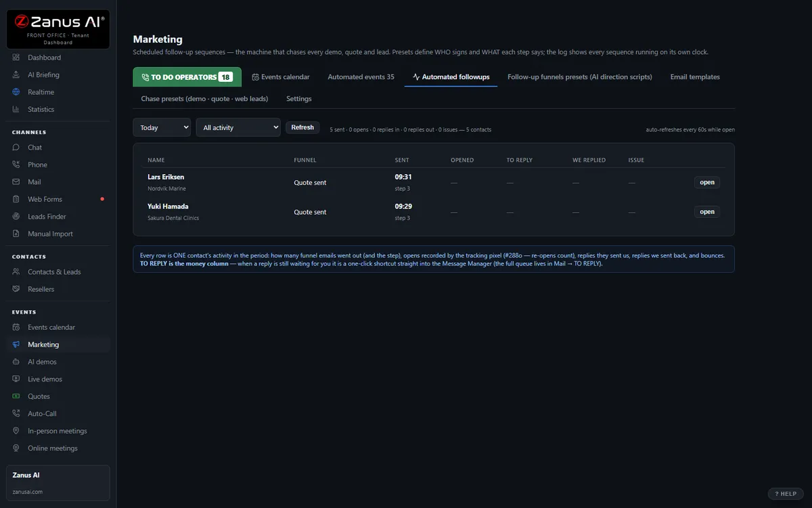
Task: Click the SENT column header
Action: [402, 160]
